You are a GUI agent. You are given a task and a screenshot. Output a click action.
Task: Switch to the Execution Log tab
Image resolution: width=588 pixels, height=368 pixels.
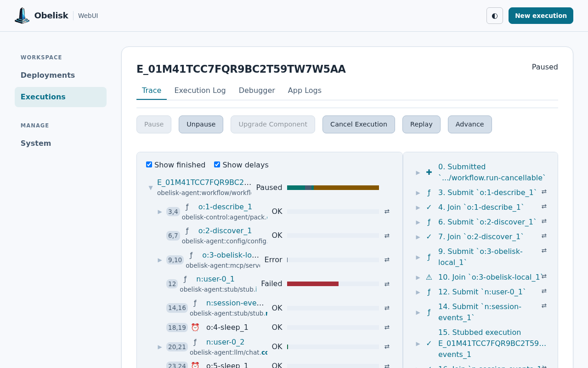200,91
